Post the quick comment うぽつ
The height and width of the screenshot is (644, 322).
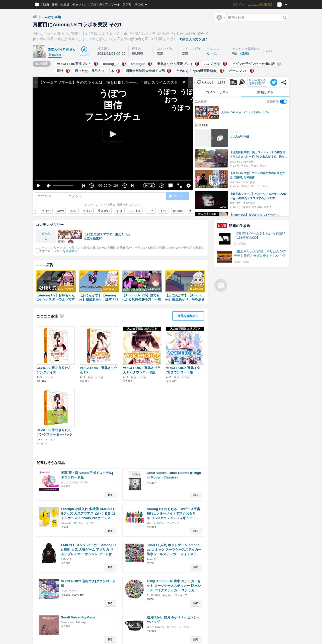[46, 211]
